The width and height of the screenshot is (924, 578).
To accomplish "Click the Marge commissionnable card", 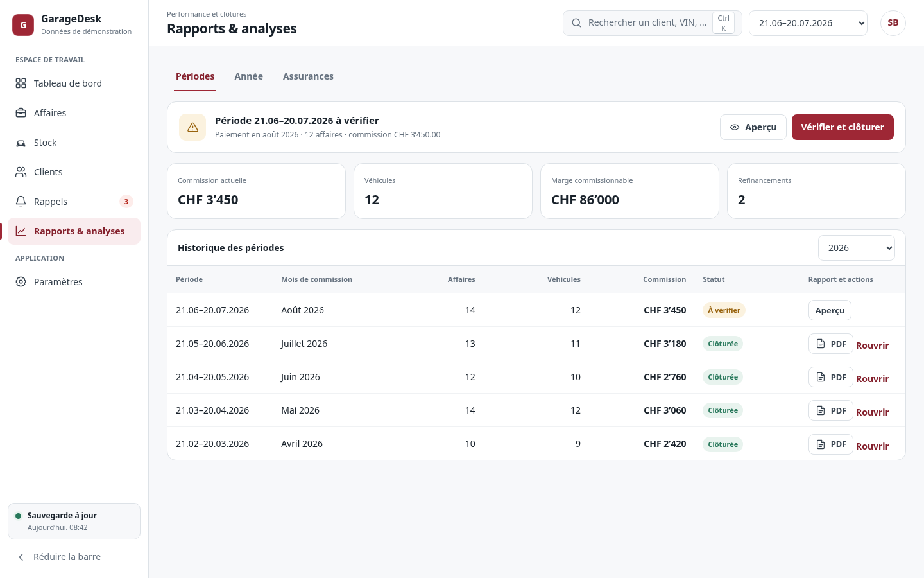I will click(x=629, y=191).
